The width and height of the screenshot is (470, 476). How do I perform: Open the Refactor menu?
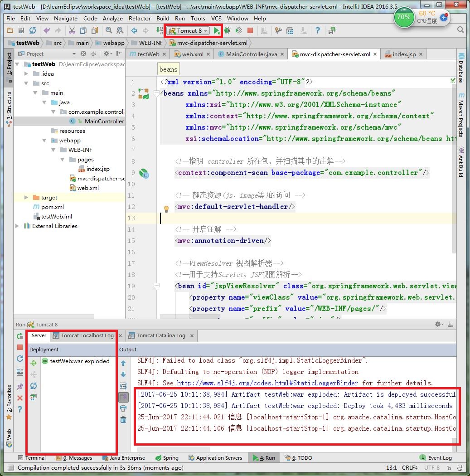click(140, 19)
